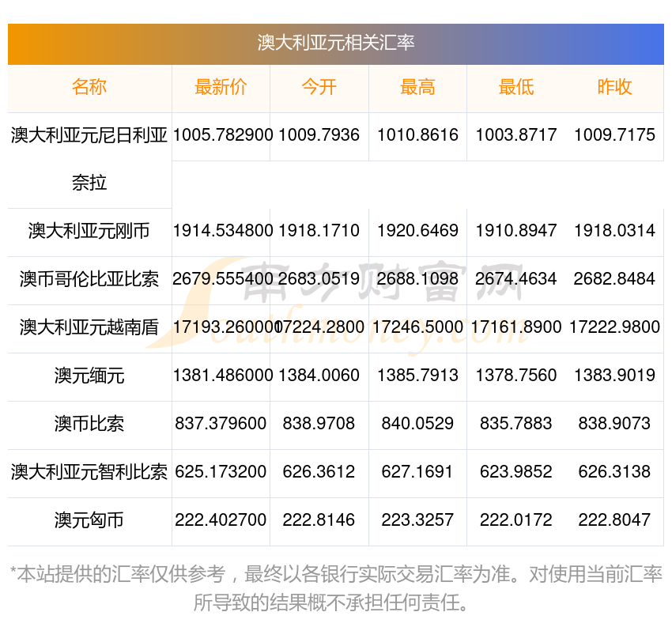This screenshot has width=672, height=627.
Task: Click latest price 1914.534800
Action: pyautogui.click(x=223, y=231)
